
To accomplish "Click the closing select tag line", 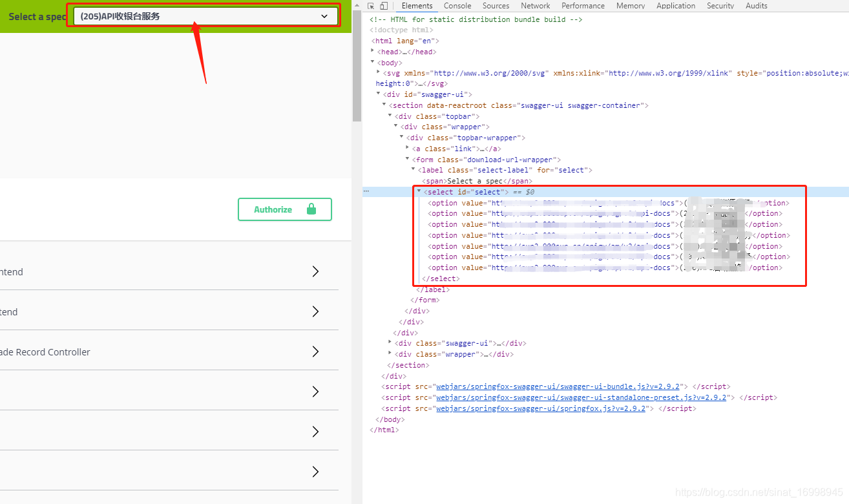I will pyautogui.click(x=441, y=278).
